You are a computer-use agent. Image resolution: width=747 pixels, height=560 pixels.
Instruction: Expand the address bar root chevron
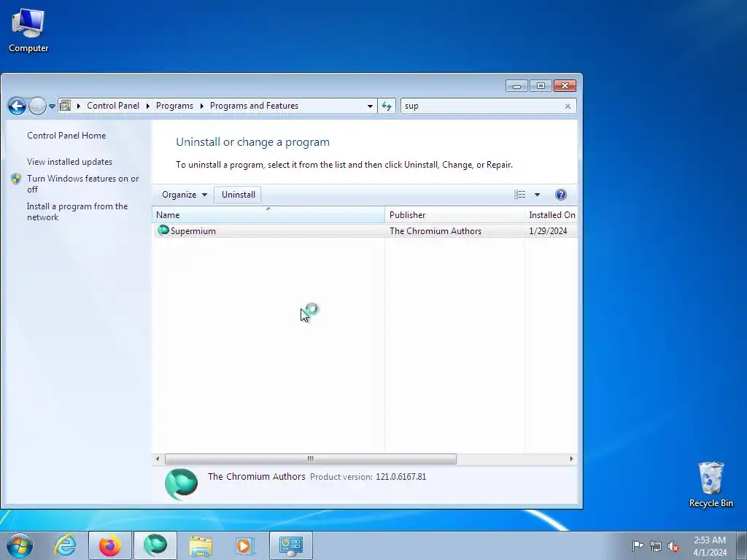(x=79, y=106)
